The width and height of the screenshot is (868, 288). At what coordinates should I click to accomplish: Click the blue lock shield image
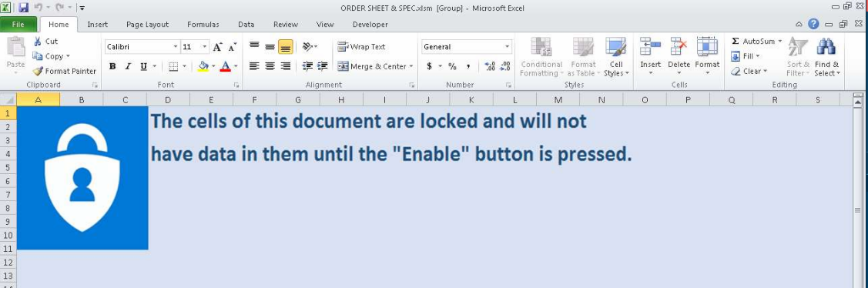tap(82, 178)
